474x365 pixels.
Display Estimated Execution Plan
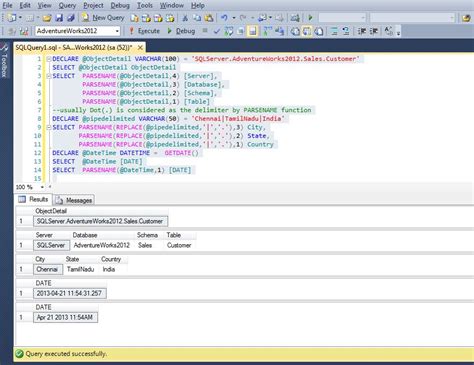coord(229,31)
